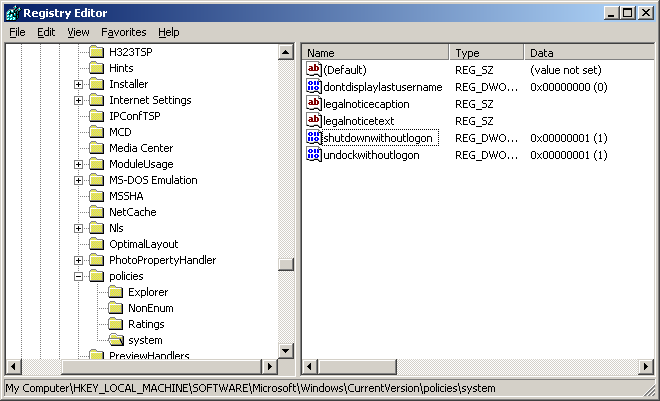Image resolution: width=660 pixels, height=401 pixels.
Task: Click the dontdisplaylastusername DWORD value icon
Action: (x=314, y=87)
